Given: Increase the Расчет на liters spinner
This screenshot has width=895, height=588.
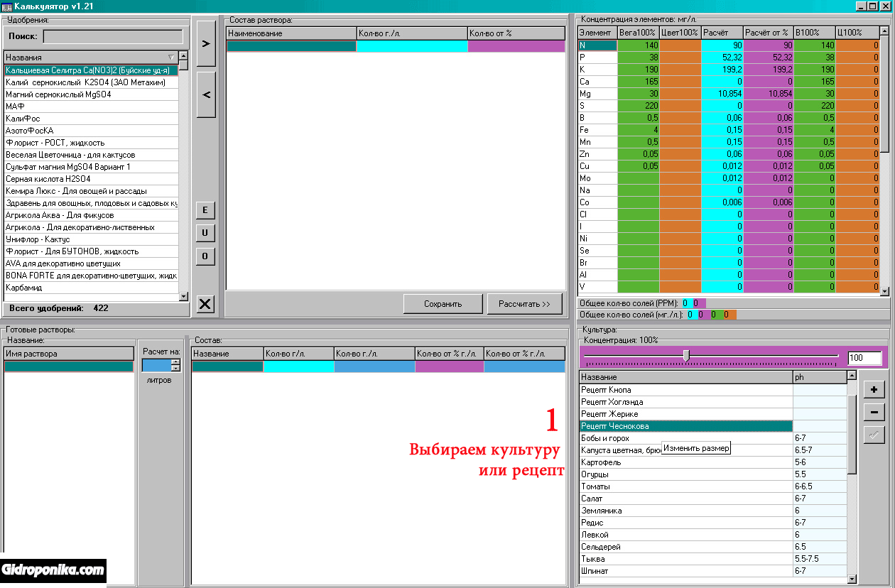Looking at the screenshot, I should [176, 362].
